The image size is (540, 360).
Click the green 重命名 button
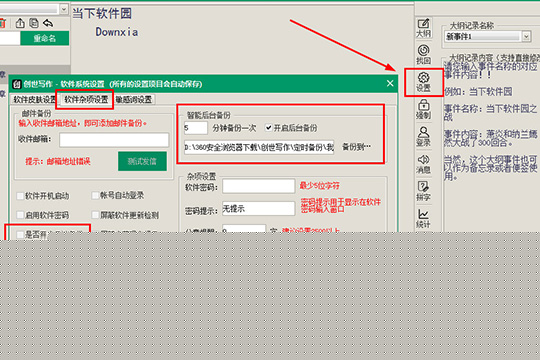(45, 38)
